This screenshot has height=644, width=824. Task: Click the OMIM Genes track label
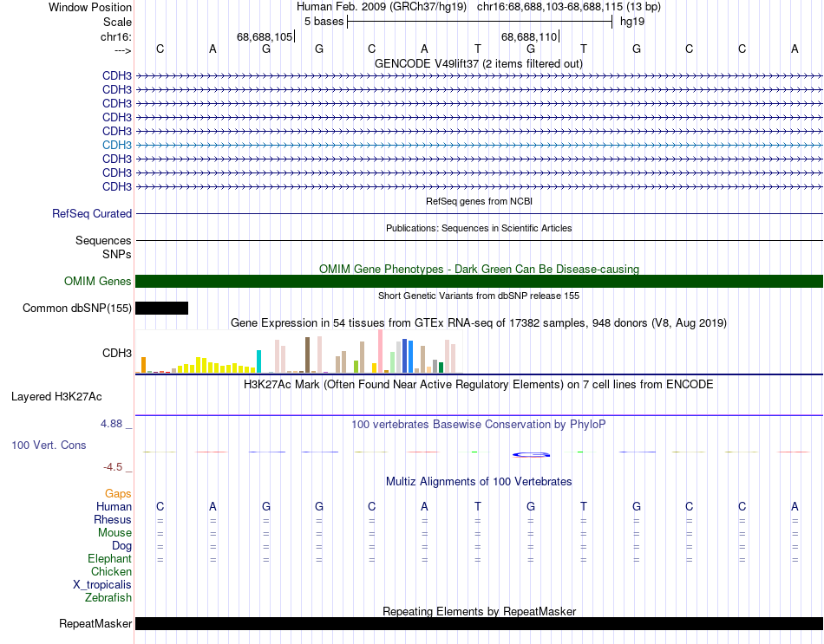pos(97,281)
